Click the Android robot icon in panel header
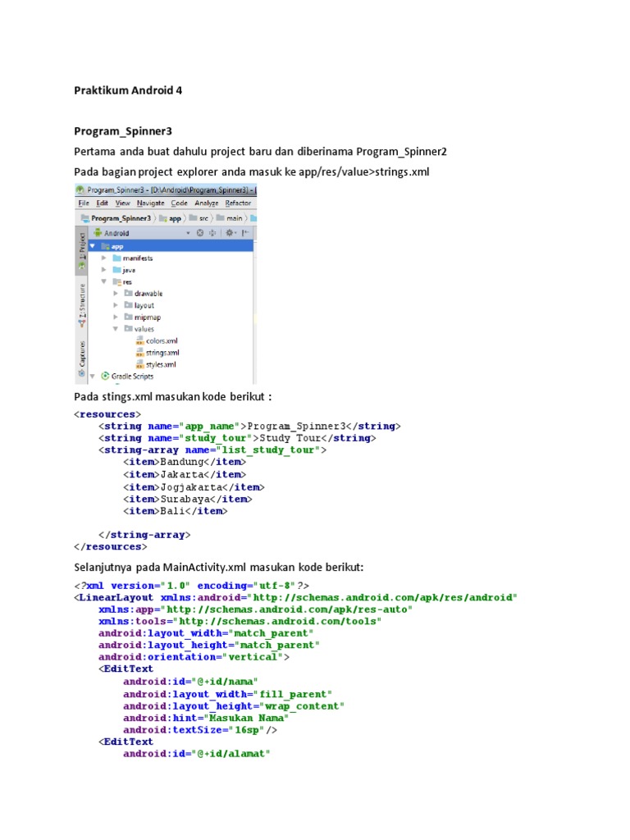The height and width of the screenshot is (840, 630). click(98, 233)
